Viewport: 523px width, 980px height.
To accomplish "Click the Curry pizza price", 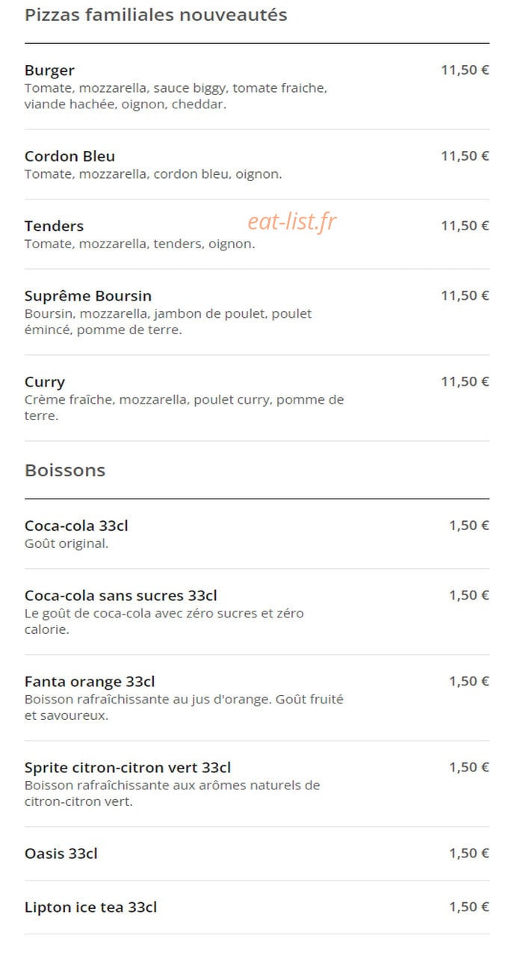I will tap(465, 381).
